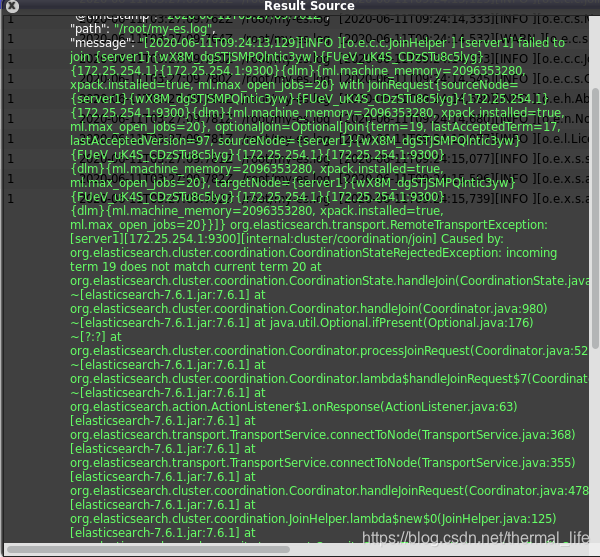This screenshot has height=557, width=600.
Task: Click "org.elasticsearch.transport.RemoteTransportException:" text
Action: pos(389,225)
